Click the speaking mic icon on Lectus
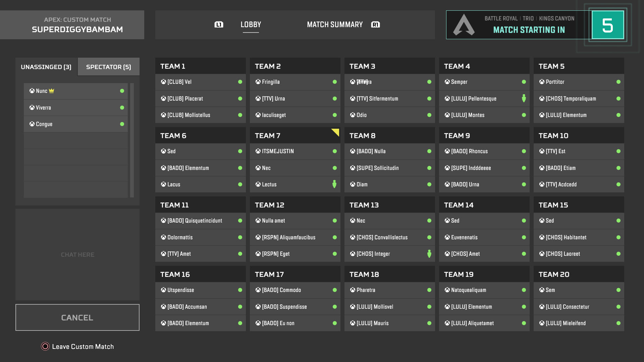This screenshot has height=362, width=644. [x=334, y=184]
